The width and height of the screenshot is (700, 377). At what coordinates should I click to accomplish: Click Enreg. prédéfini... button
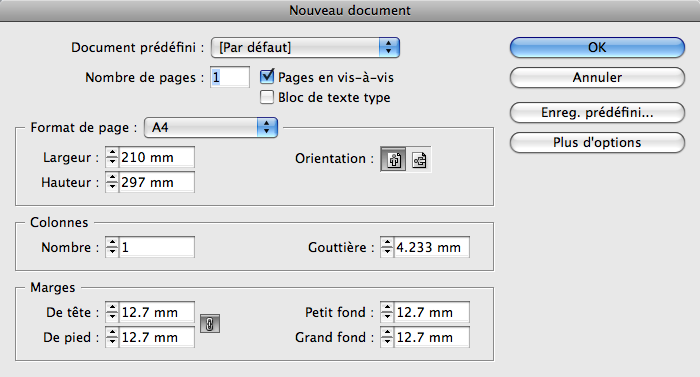coord(597,113)
